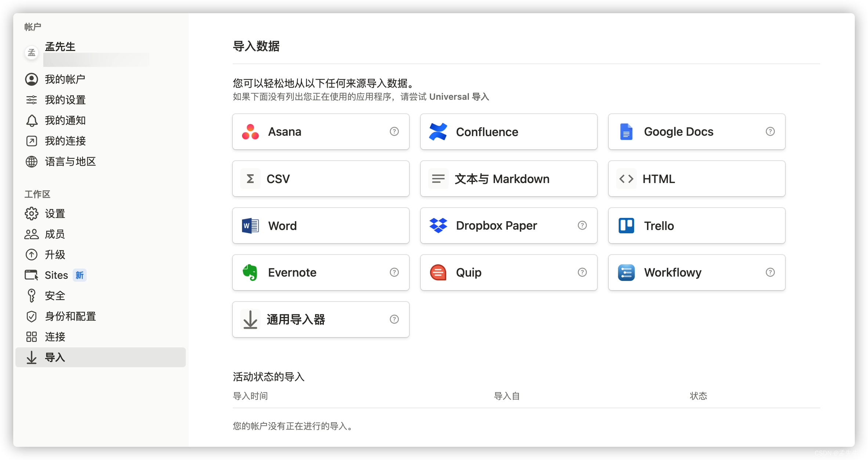Click the Confluence logo icon
Image resolution: width=868 pixels, height=460 pixels.
[438, 132]
